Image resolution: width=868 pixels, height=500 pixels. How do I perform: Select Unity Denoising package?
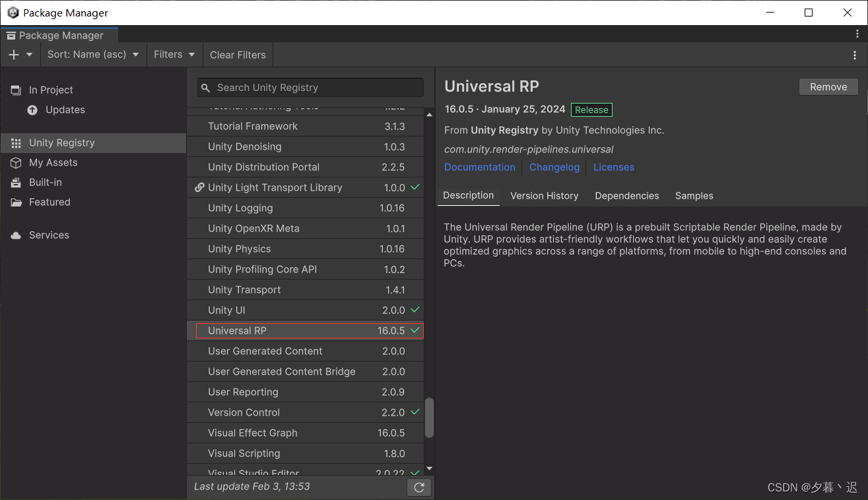pos(305,146)
